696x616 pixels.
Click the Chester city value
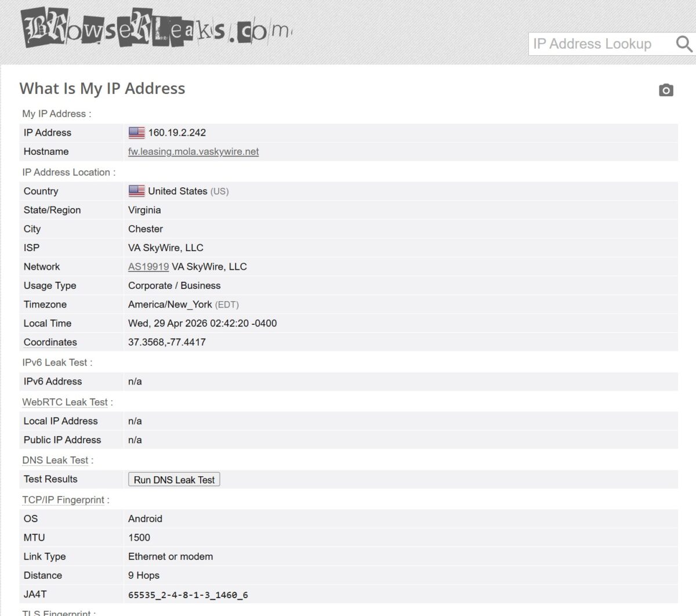point(146,229)
